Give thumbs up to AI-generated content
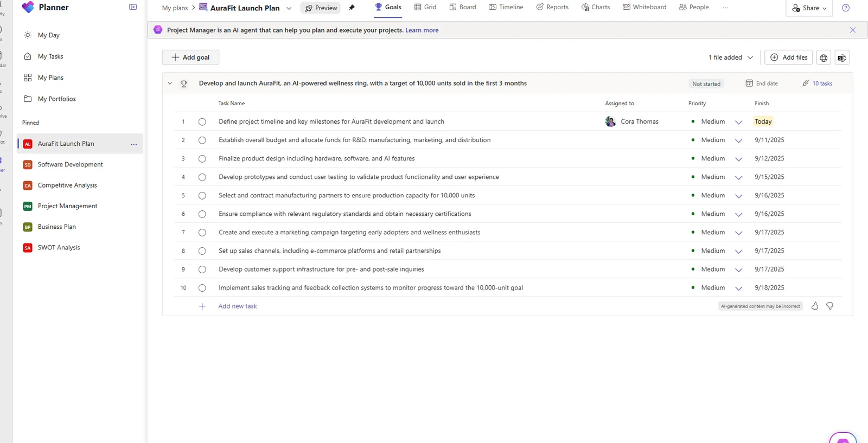 pyautogui.click(x=815, y=306)
